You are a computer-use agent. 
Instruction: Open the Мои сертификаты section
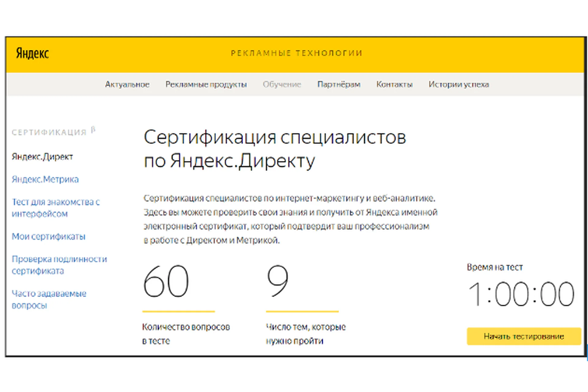click(48, 236)
